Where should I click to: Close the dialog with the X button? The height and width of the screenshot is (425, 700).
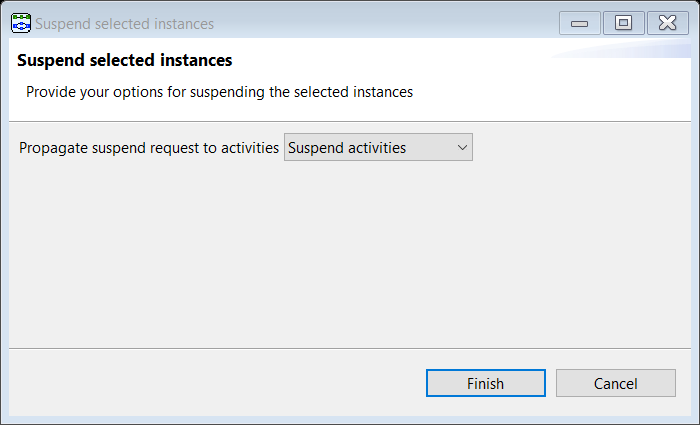click(668, 23)
